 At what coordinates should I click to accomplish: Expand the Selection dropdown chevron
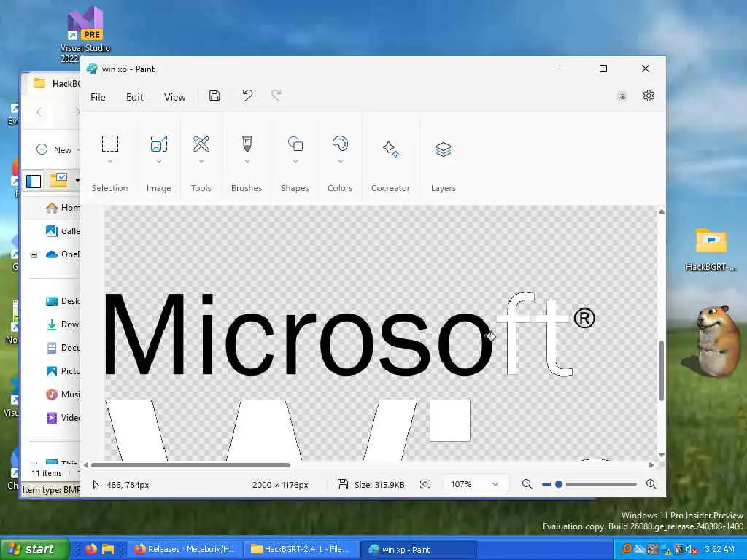[x=110, y=161]
